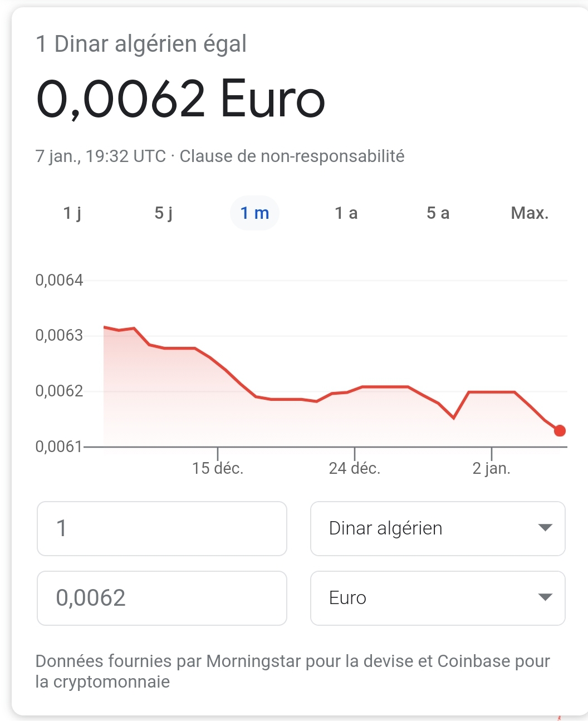Click the red end point on chart
Screen dimensions: 588x721
560,430
